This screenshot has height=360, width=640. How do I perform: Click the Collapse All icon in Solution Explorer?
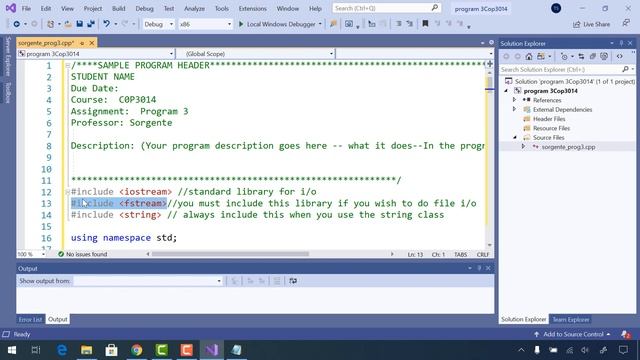[593, 56]
